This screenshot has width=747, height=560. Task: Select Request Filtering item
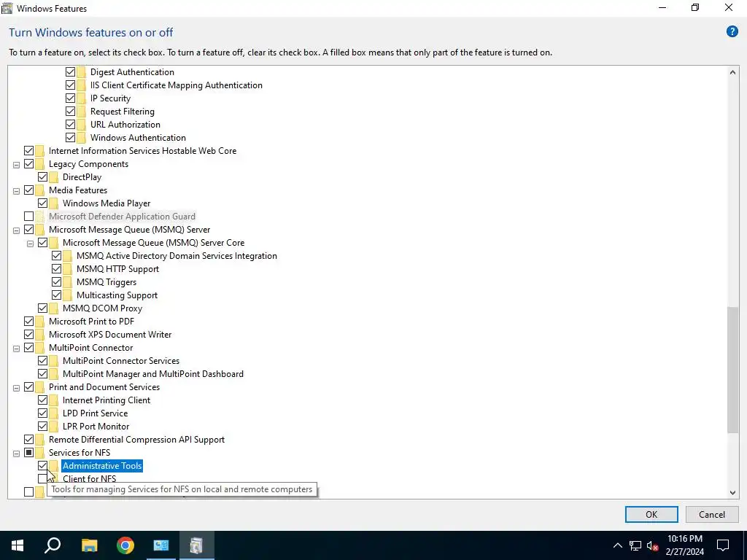(x=123, y=112)
